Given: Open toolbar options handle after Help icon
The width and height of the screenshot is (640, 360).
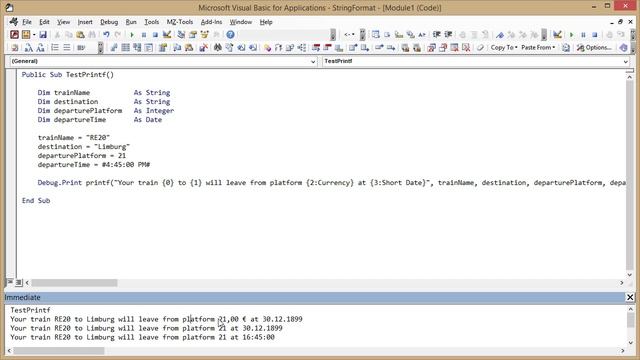Looking at the screenshot, I should (x=333, y=35).
